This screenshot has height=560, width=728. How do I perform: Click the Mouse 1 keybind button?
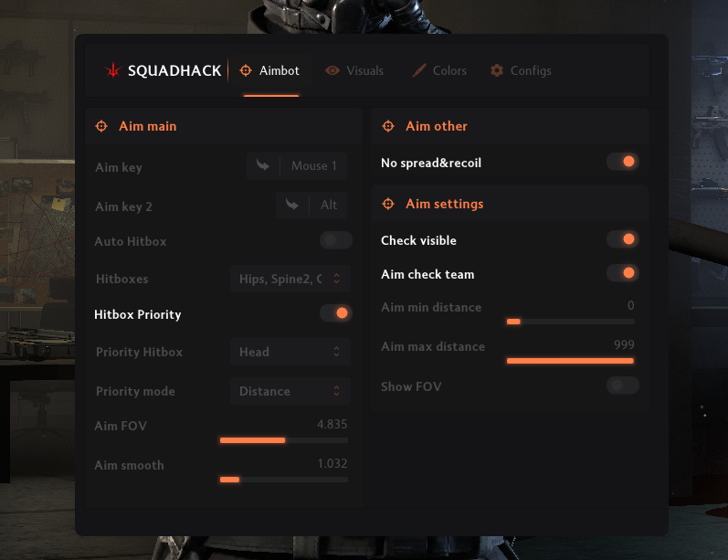313,166
